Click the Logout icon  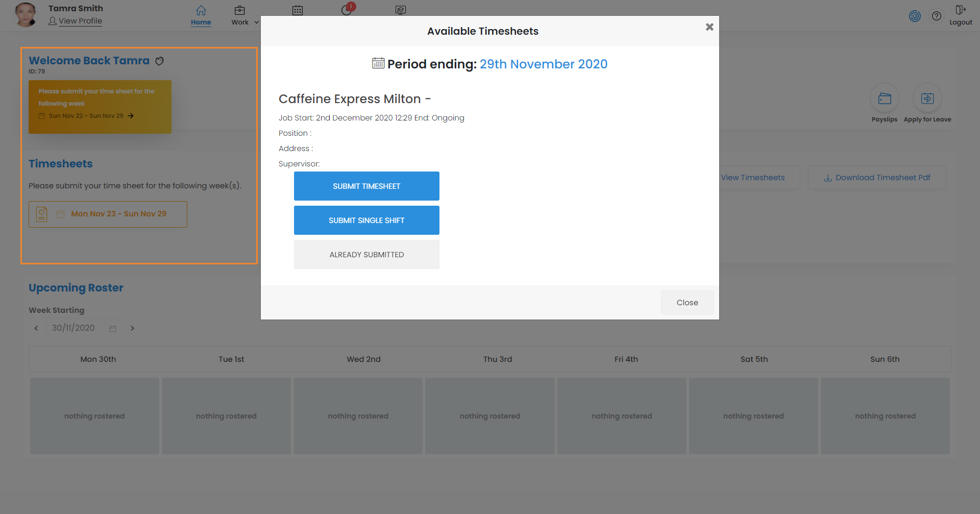[961, 10]
